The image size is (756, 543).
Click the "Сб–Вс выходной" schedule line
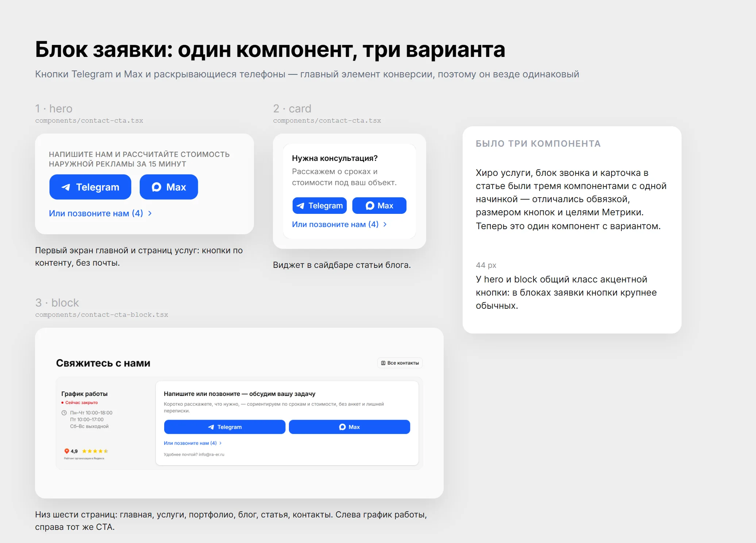pos(89,426)
